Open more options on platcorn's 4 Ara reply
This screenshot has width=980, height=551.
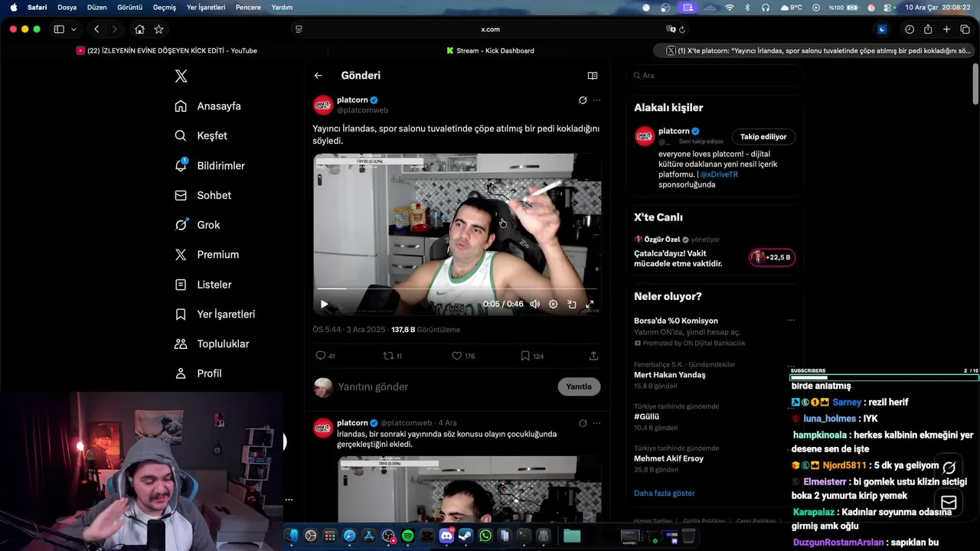click(596, 422)
